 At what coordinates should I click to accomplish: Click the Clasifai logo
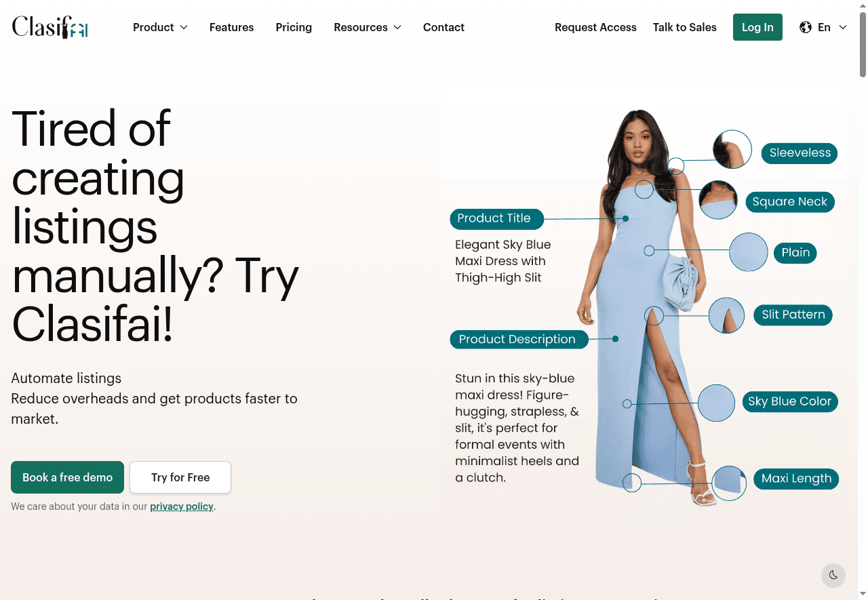pyautogui.click(x=50, y=27)
